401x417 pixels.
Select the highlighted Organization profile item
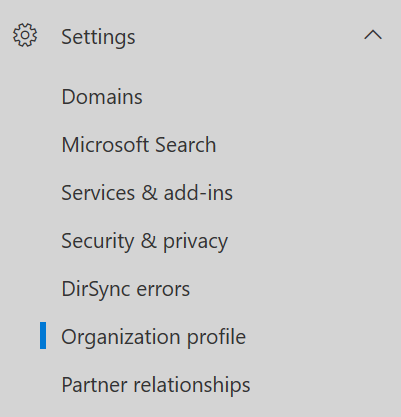point(154,337)
